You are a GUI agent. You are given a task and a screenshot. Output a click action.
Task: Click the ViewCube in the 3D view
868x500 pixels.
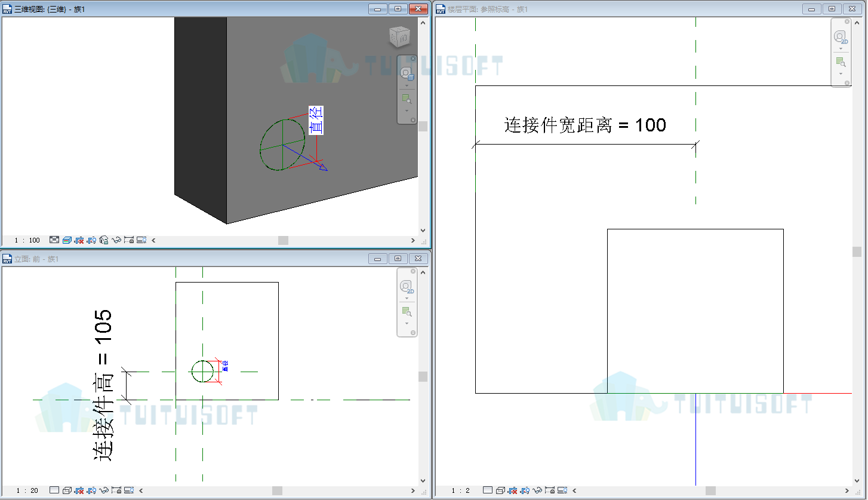(399, 37)
